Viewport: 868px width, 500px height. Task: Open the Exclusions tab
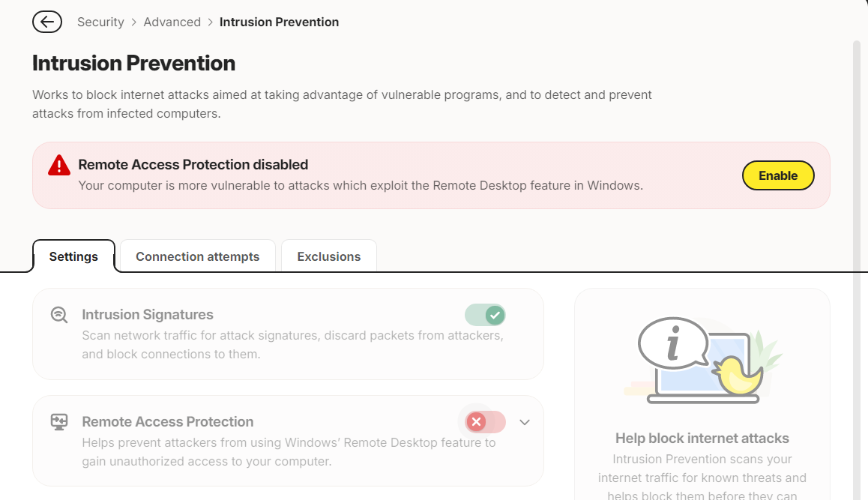coord(329,256)
